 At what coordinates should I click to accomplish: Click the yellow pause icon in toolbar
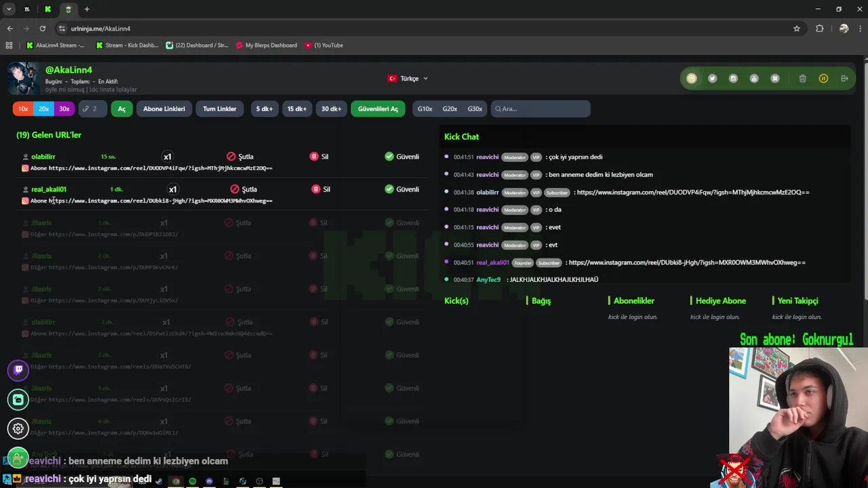click(823, 79)
